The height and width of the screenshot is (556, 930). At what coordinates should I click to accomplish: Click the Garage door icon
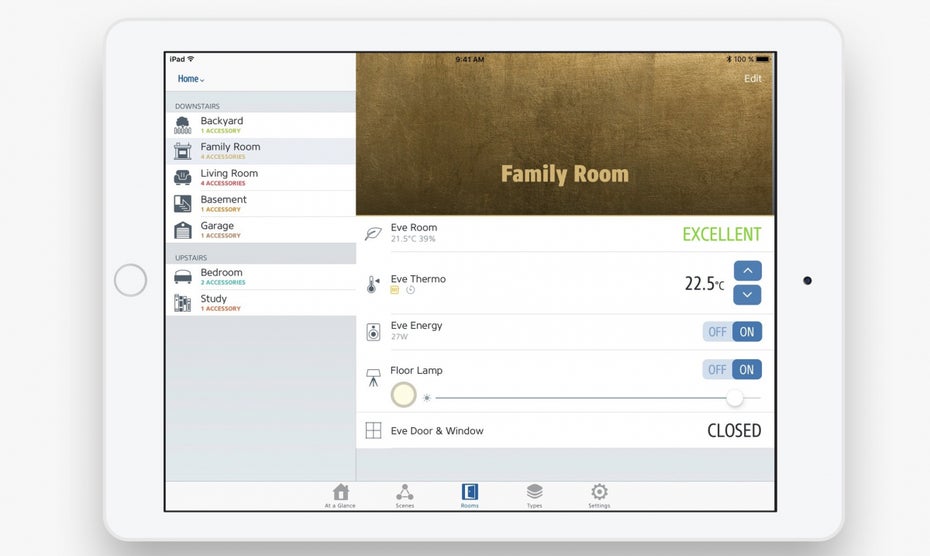pos(183,230)
